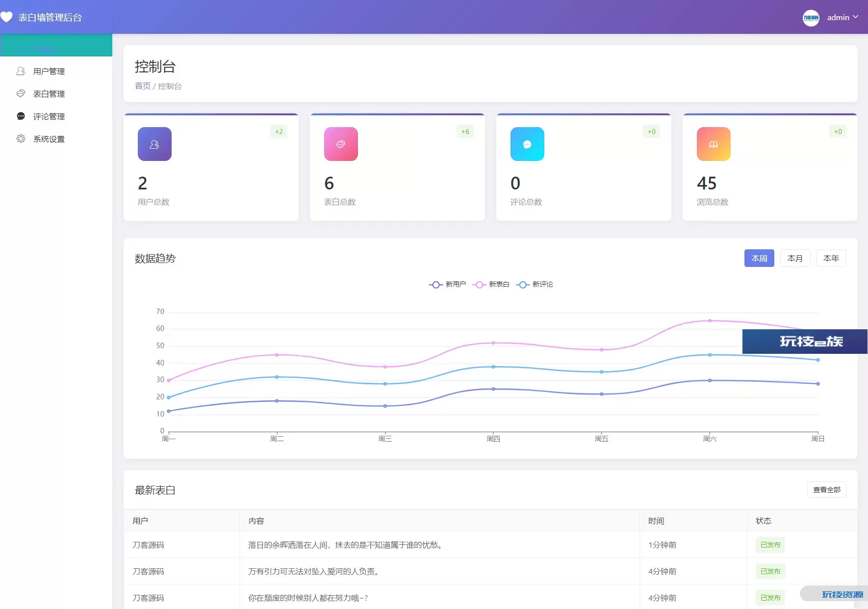The image size is (868, 609).
Task: Click the 周六 peak point on pink line
Action: click(x=710, y=321)
